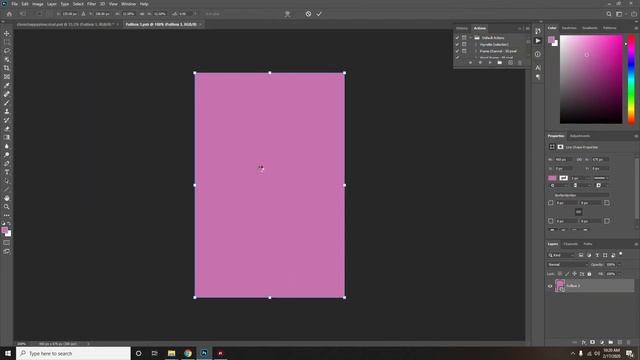Open the Layers panel options menu

636,244
